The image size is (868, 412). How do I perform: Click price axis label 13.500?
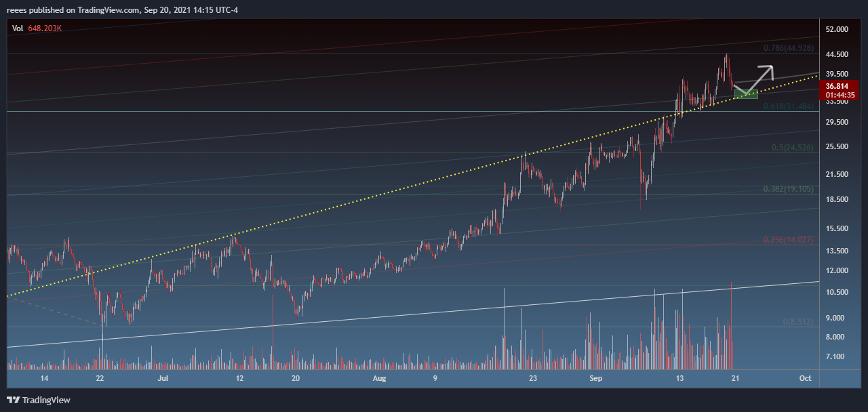point(837,251)
